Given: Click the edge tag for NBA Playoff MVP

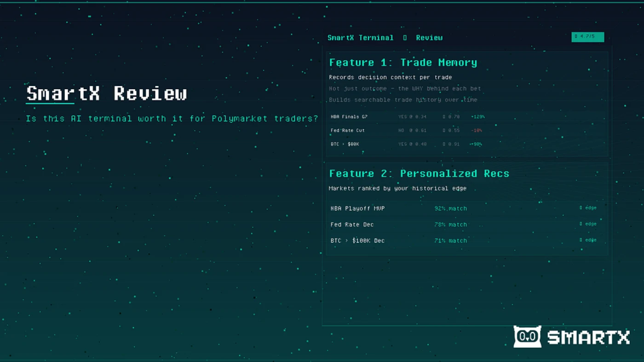Looking at the screenshot, I should pyautogui.click(x=588, y=208).
